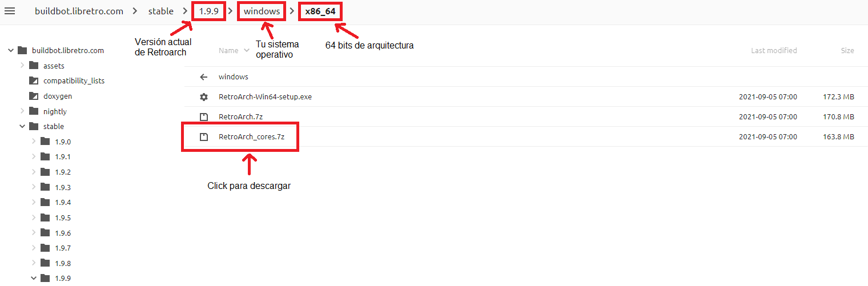The width and height of the screenshot is (868, 286).
Task: Download RetroArch-Win64-setup.exe file link
Action: [265, 97]
